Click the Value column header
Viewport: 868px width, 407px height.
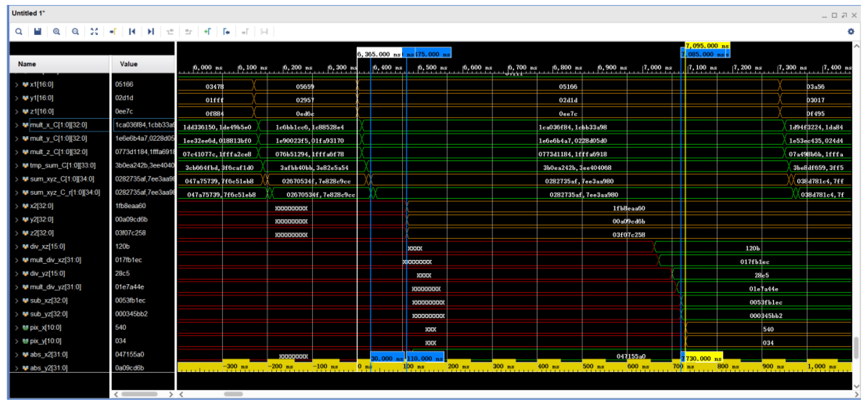(x=129, y=64)
